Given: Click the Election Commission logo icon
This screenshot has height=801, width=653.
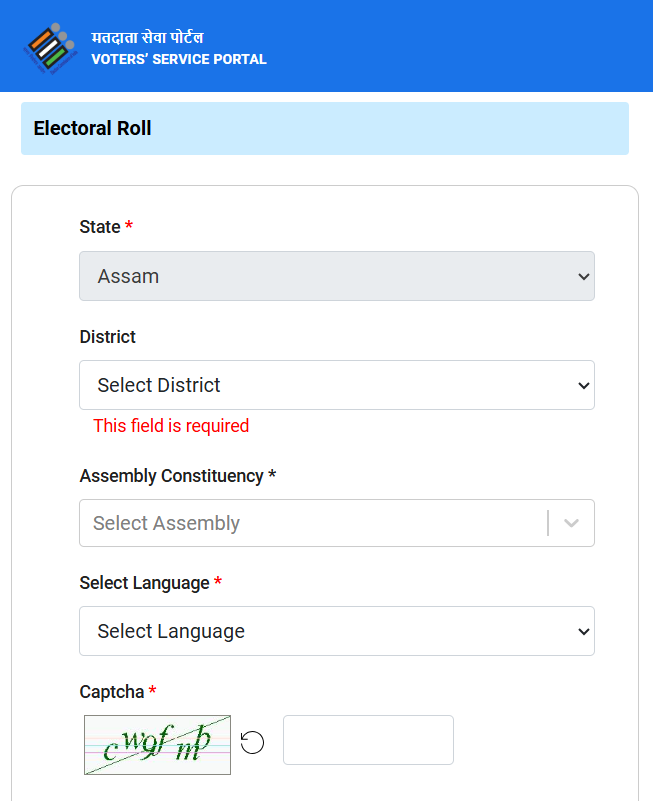Looking at the screenshot, I should (x=50, y=49).
